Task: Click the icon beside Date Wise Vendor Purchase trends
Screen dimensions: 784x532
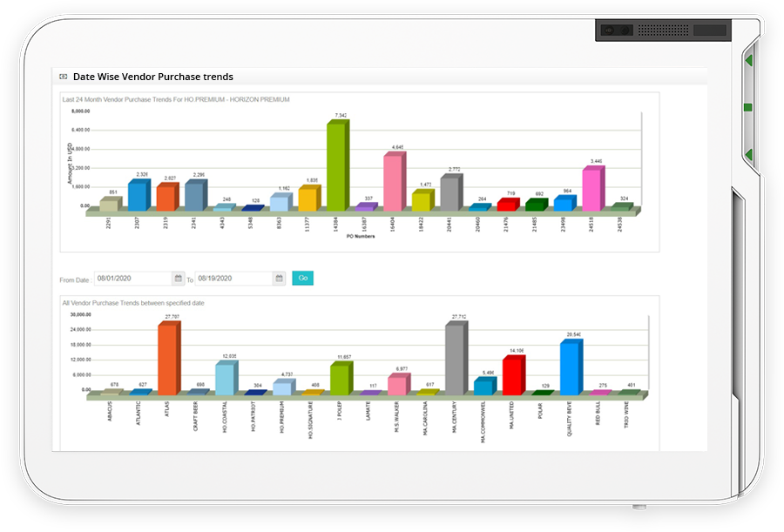Action: [63, 77]
